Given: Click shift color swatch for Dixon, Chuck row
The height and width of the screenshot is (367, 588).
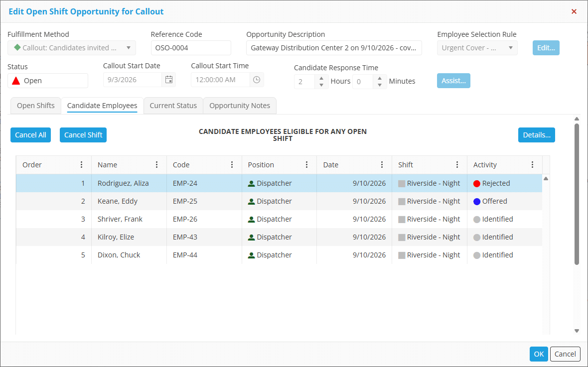Looking at the screenshot, I should tap(402, 255).
